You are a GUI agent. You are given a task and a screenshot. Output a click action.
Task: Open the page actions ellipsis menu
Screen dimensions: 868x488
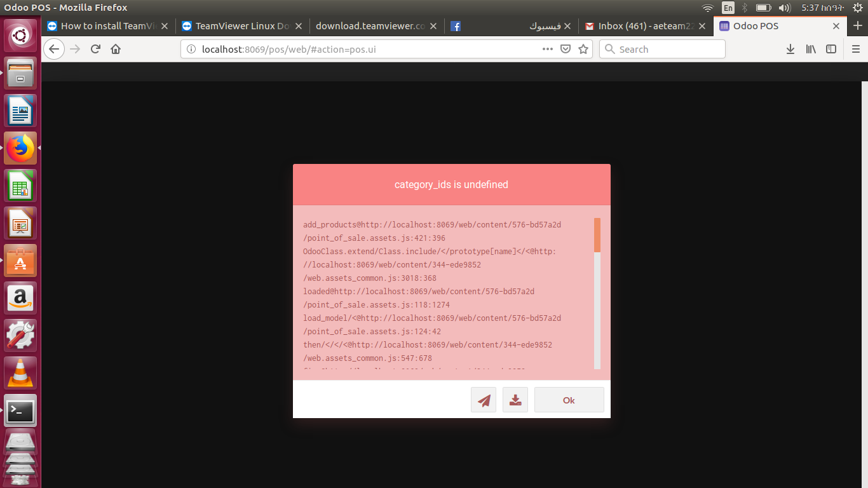tap(547, 49)
